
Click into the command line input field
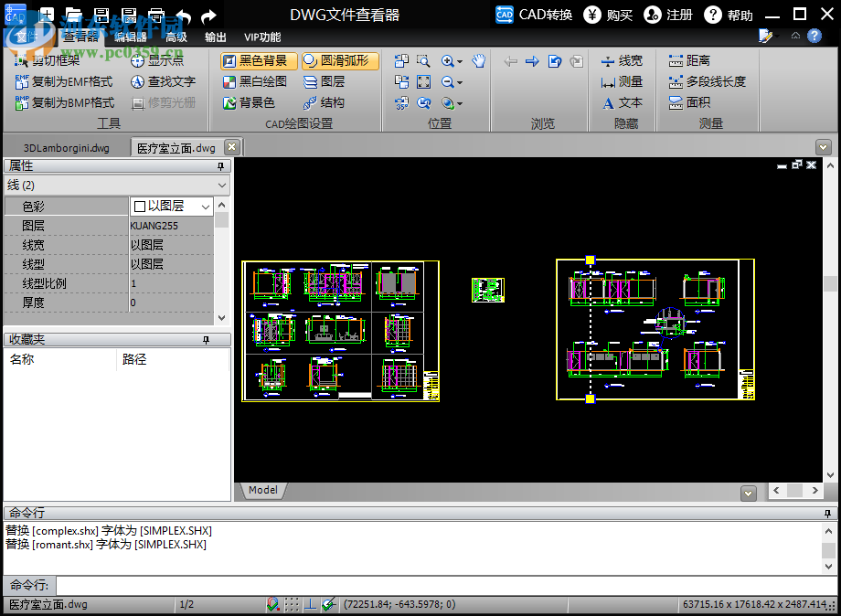click(439, 585)
